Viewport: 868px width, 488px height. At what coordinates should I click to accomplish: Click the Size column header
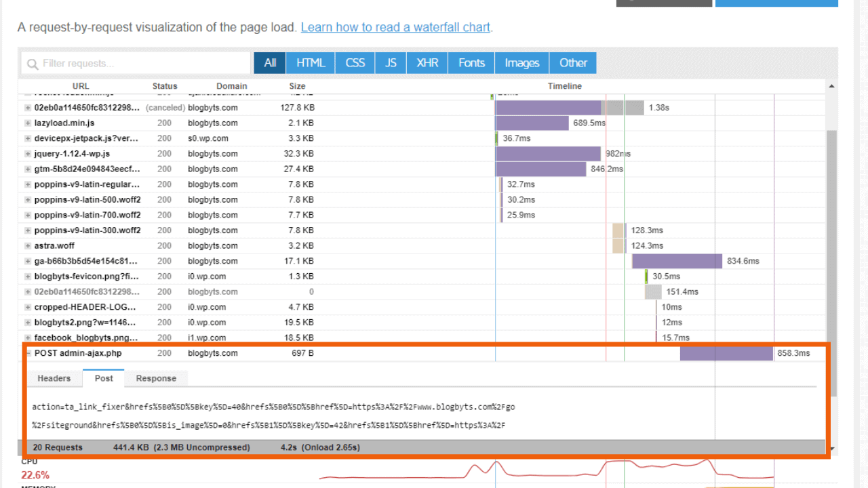coord(297,86)
